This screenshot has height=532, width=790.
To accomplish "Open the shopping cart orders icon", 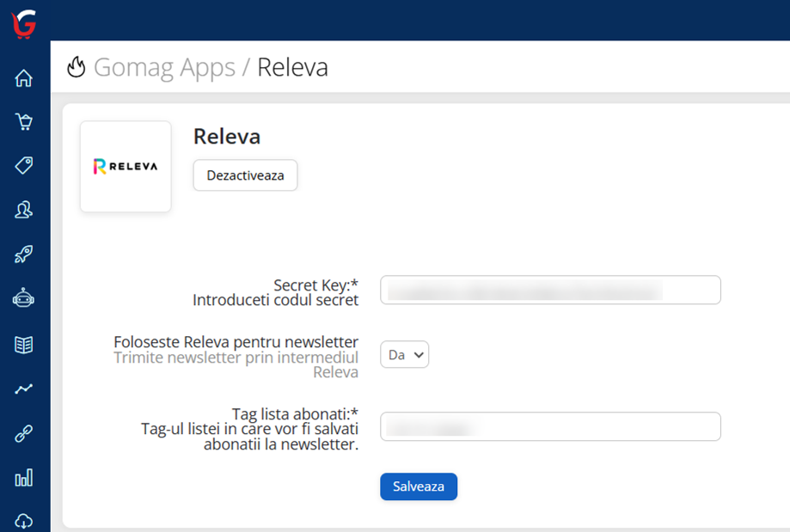I will tap(24, 122).
